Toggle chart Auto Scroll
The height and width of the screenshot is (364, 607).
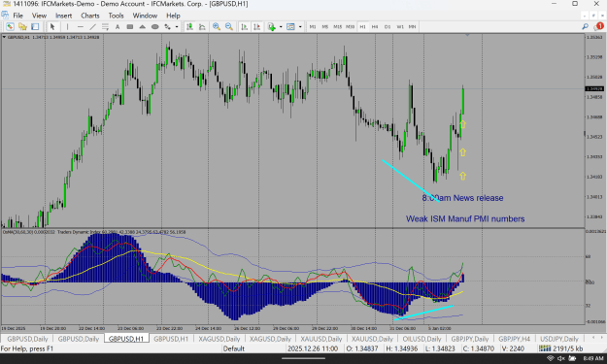(245, 26)
